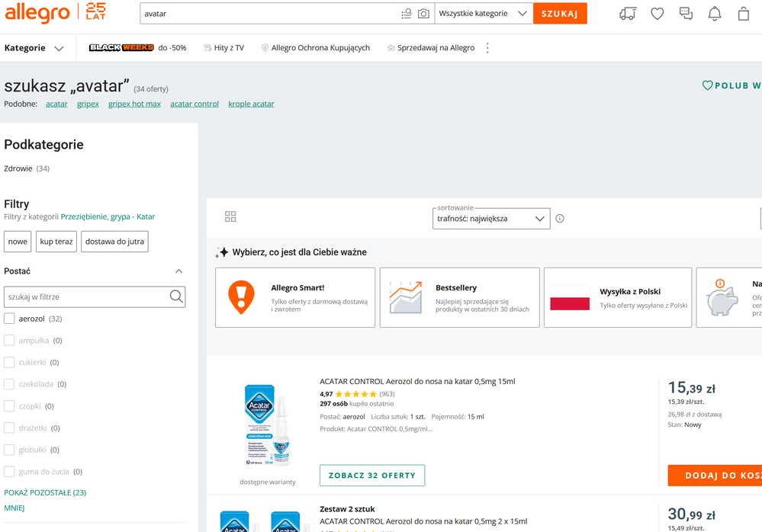This screenshot has height=532, width=762.
Task: Open notifications bell icon
Action: (x=715, y=14)
